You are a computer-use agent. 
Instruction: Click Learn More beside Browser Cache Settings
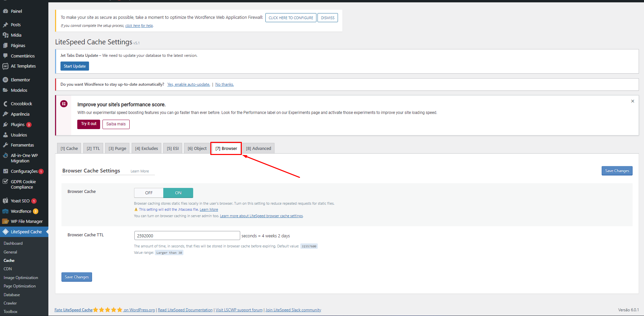click(x=140, y=171)
